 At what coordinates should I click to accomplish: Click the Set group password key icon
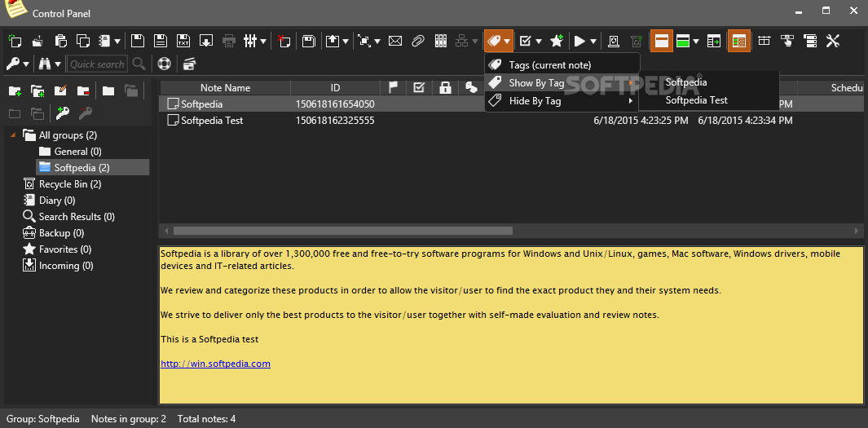(x=63, y=113)
